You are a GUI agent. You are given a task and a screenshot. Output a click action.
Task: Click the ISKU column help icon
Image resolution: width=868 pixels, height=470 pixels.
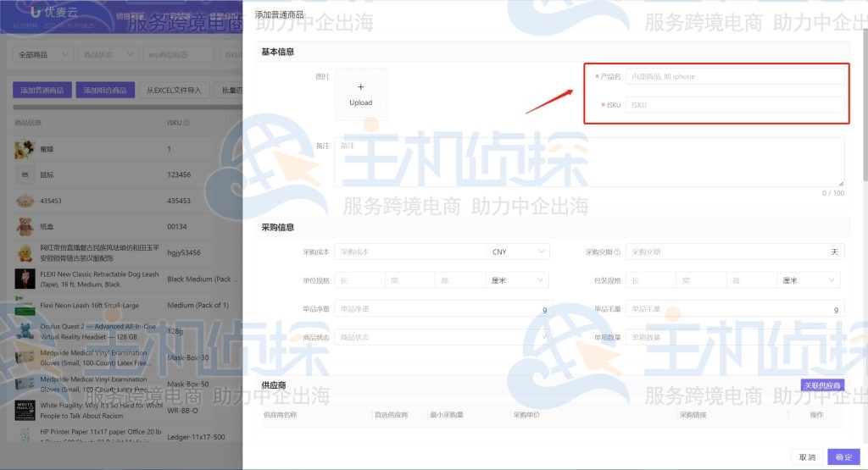click(x=186, y=123)
